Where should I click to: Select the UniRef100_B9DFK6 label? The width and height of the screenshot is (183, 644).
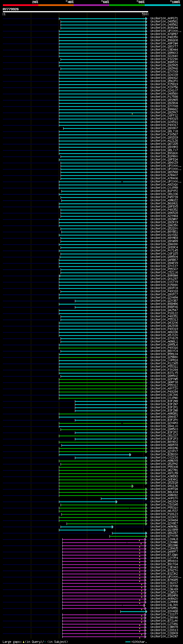pyautogui.click(x=164, y=307)
